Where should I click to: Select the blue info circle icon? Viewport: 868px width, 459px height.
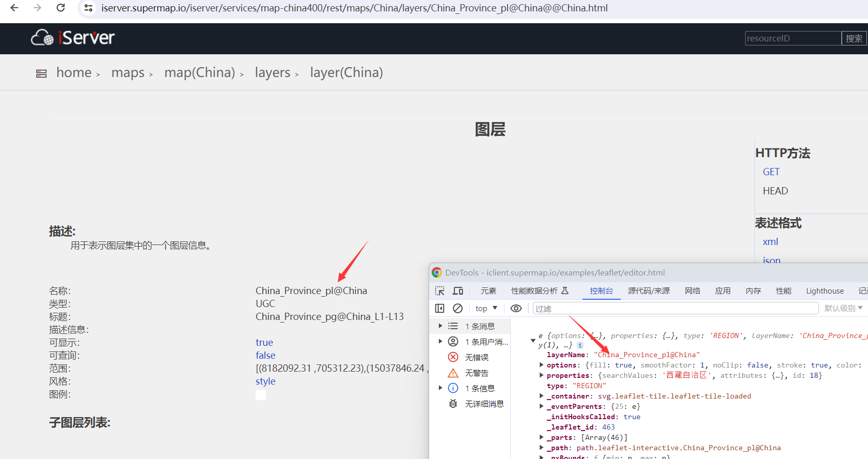[x=453, y=388]
